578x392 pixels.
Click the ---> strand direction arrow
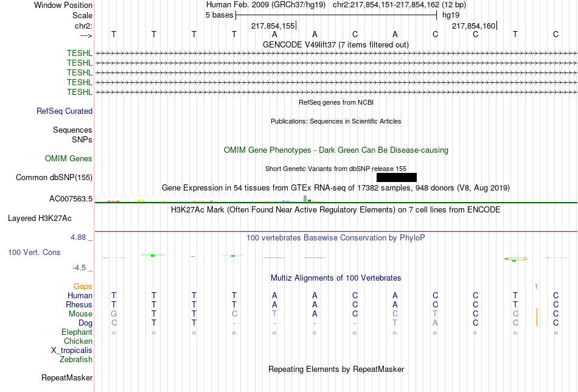tap(86, 35)
